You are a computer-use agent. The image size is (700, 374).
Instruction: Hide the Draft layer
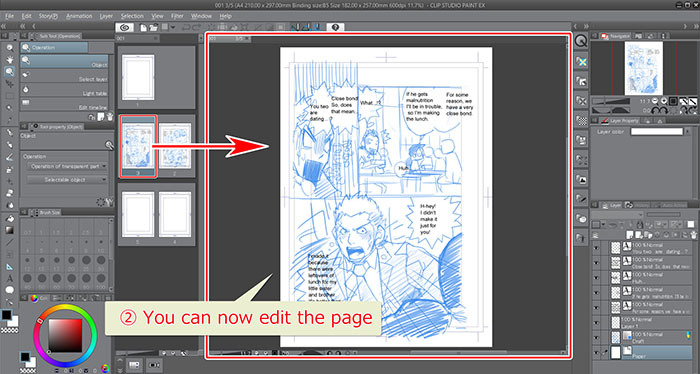coord(596,338)
